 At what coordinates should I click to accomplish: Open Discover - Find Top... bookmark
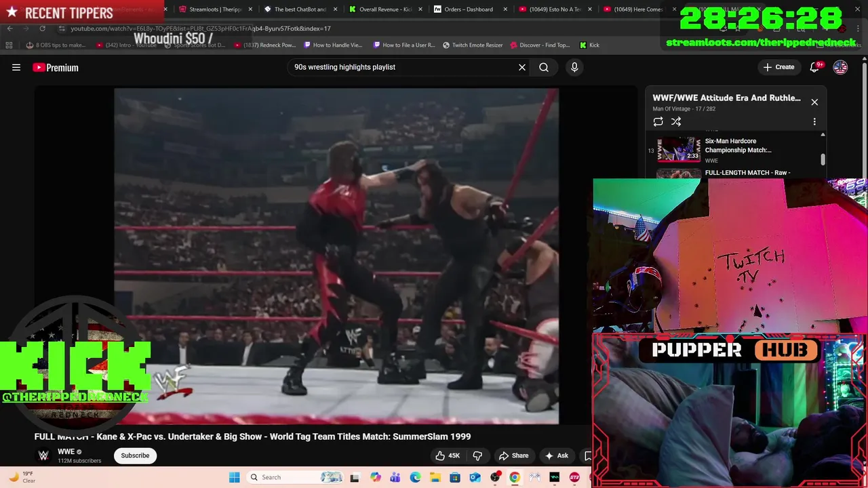(x=540, y=45)
